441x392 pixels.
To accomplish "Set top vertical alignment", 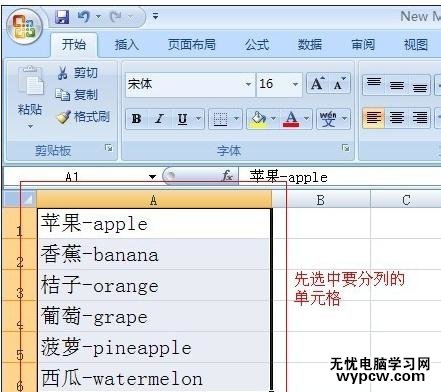I will 374,84.
